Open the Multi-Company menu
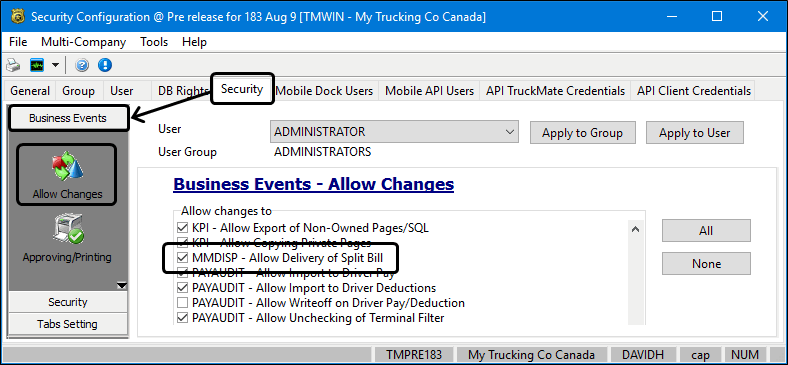 83,42
